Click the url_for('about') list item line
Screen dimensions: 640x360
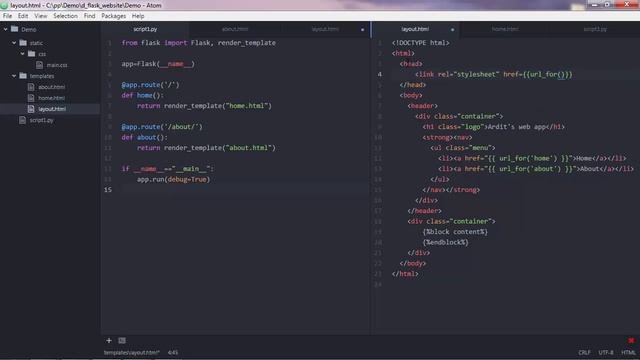pos(536,169)
